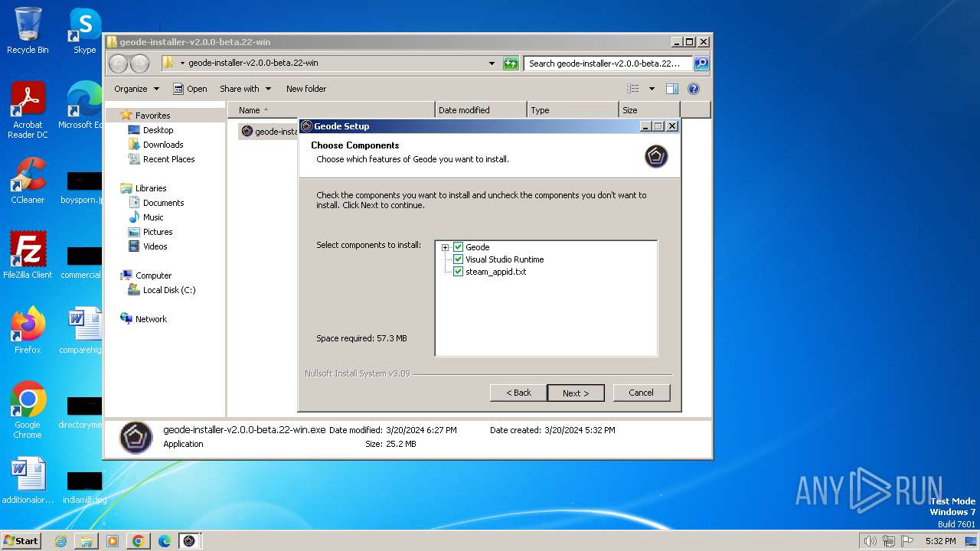This screenshot has height=551, width=980.
Task: Click Next to continue Geode setup
Action: coord(576,393)
